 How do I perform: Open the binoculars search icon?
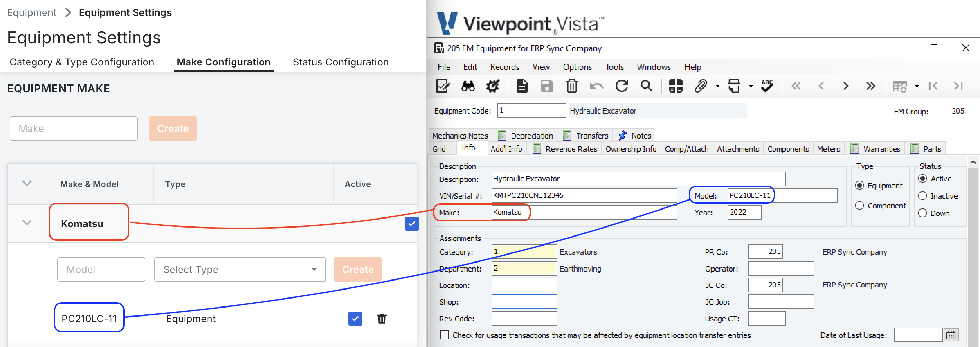[468, 87]
